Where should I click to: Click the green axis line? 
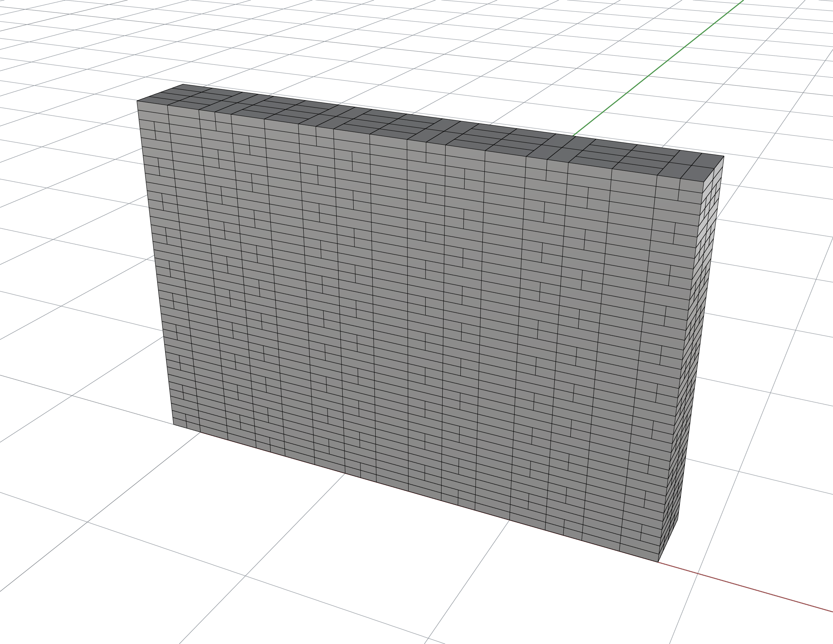[x=659, y=67]
